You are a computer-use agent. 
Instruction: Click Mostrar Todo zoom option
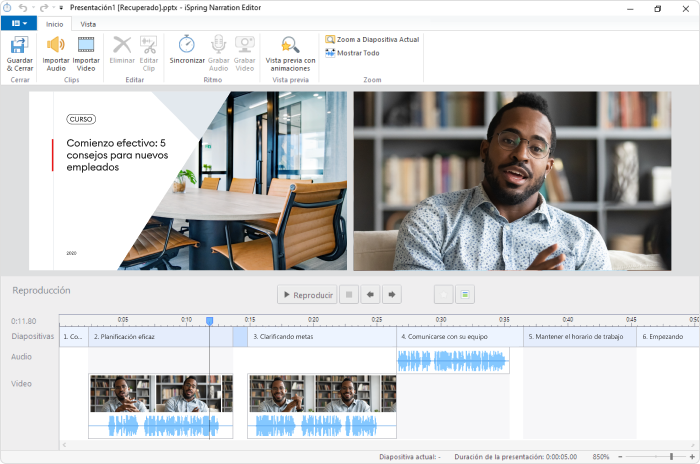(x=353, y=53)
